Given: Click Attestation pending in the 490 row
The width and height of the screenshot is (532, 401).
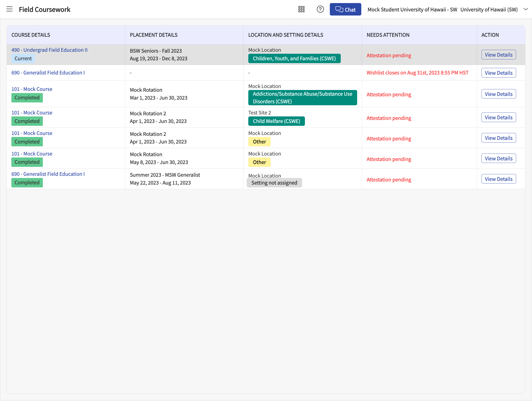Looking at the screenshot, I should 389,55.
